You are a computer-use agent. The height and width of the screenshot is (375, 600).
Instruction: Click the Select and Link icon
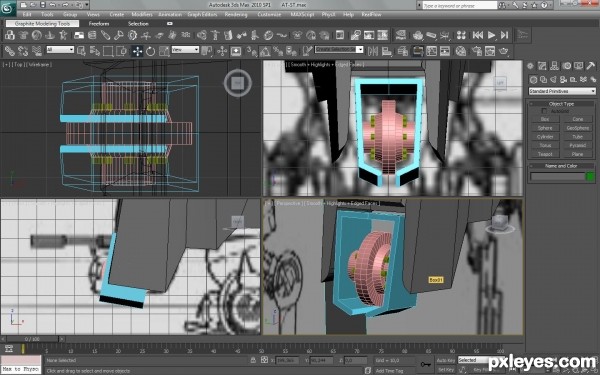(x=10, y=51)
